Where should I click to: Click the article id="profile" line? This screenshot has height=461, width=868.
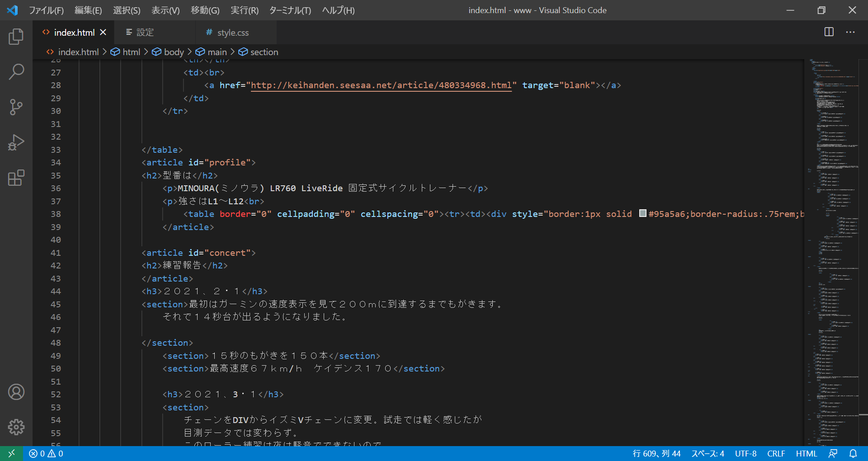click(x=198, y=162)
